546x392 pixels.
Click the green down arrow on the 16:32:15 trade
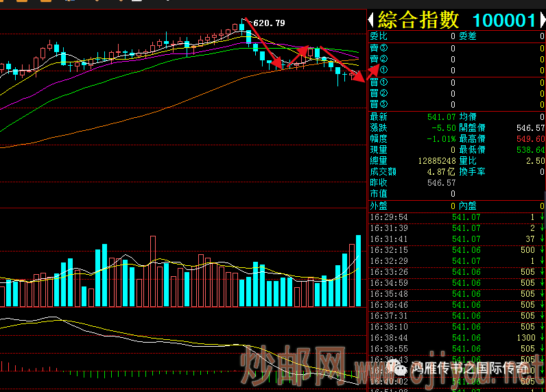[542, 250]
